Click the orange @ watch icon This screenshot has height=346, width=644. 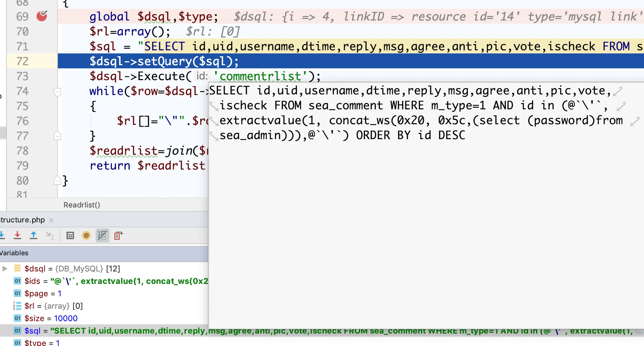(x=86, y=235)
